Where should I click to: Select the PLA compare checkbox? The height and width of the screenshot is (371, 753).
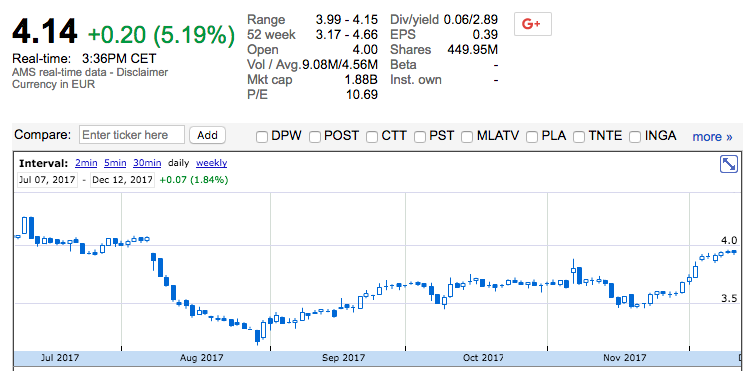[532, 137]
